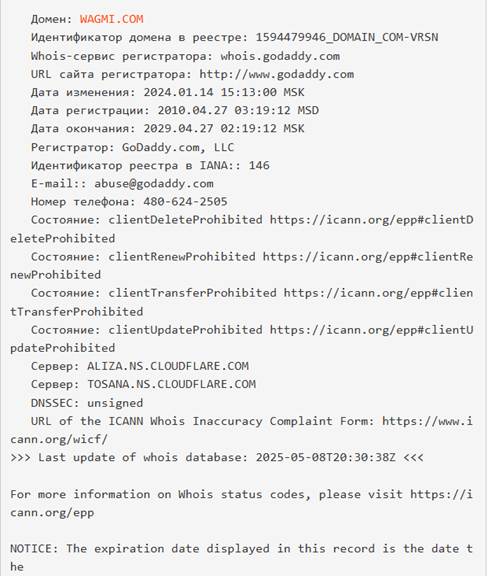Open the icann.org clientDeleteProhibited link
492x576 pixels.
pyautogui.click(x=371, y=220)
